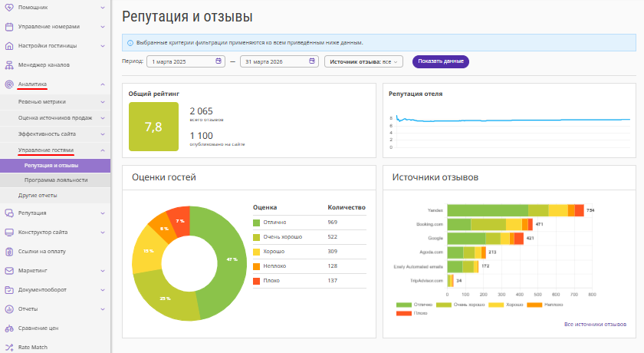The height and width of the screenshot is (353, 644).
Task: Collapse the Управление гостями submenu
Action: 103,150
